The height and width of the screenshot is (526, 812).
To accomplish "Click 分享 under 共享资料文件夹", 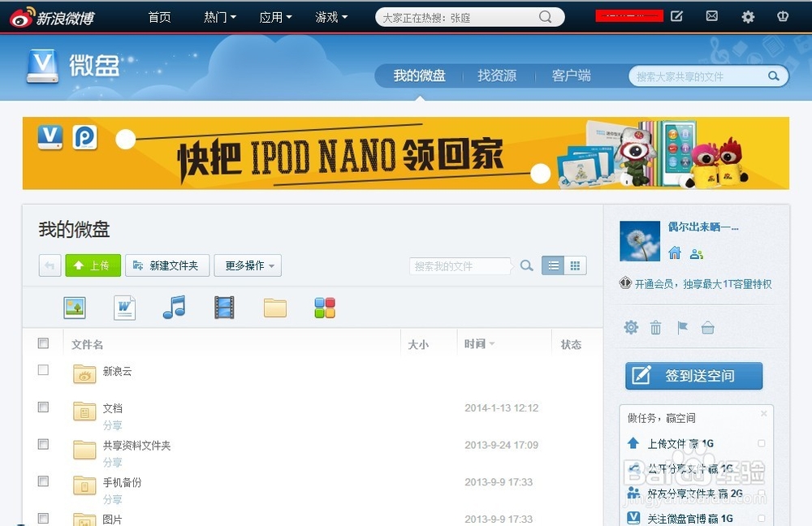I will [x=112, y=462].
